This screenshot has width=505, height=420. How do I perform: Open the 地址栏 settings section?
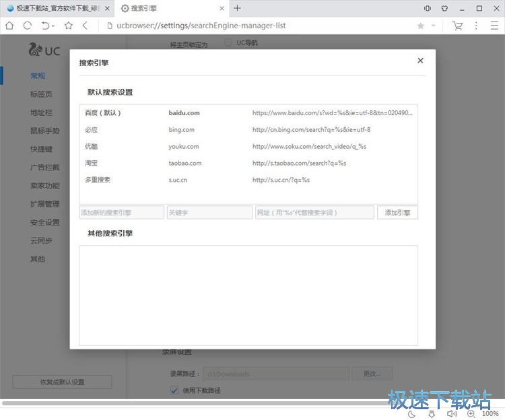41,112
